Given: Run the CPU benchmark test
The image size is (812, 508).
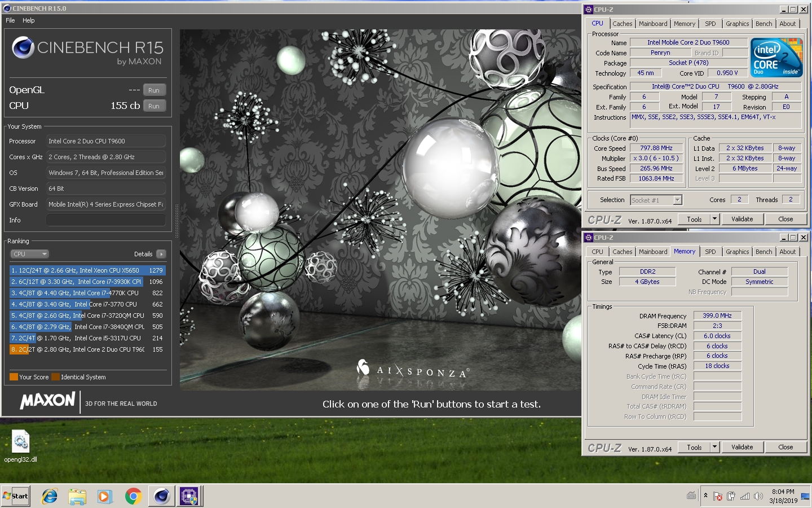Looking at the screenshot, I should click(154, 106).
